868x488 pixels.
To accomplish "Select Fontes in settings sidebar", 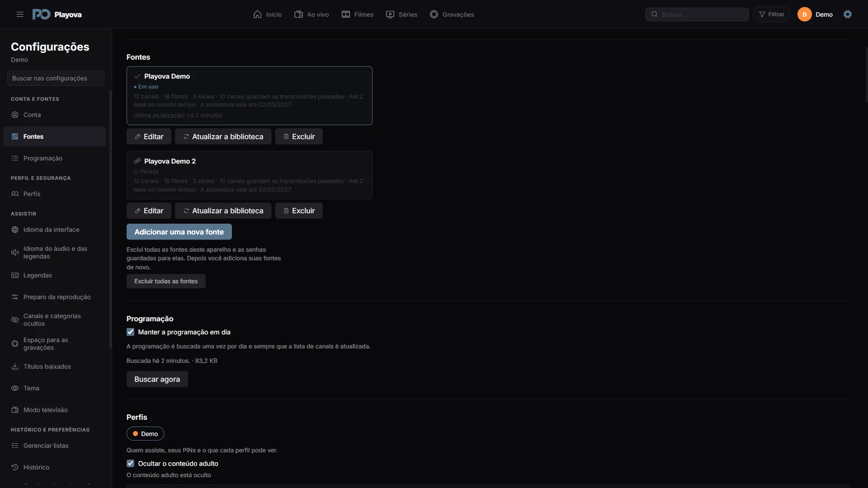I will tap(55, 136).
